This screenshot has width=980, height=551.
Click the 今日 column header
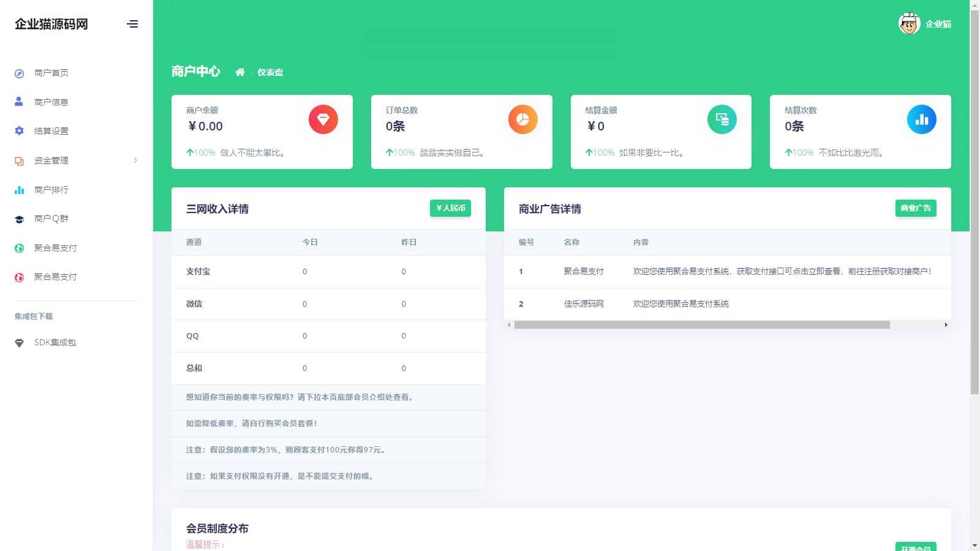click(310, 242)
